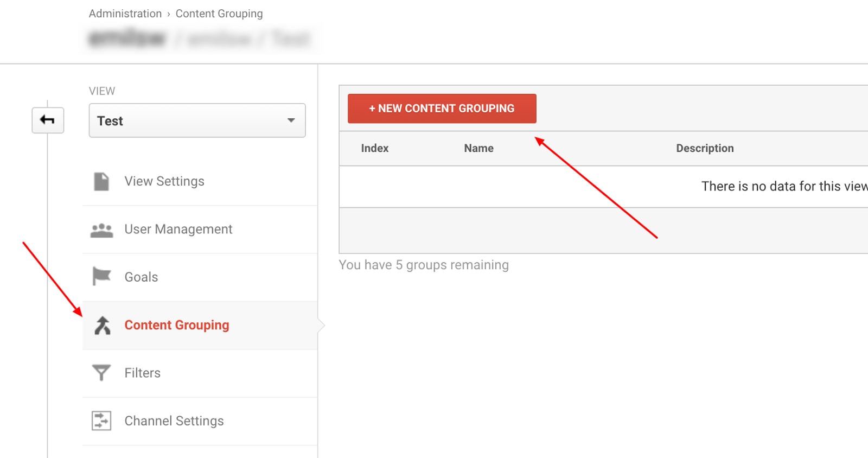Viewport: 868px width, 458px height.
Task: Click the VIEW column label
Action: (x=102, y=91)
